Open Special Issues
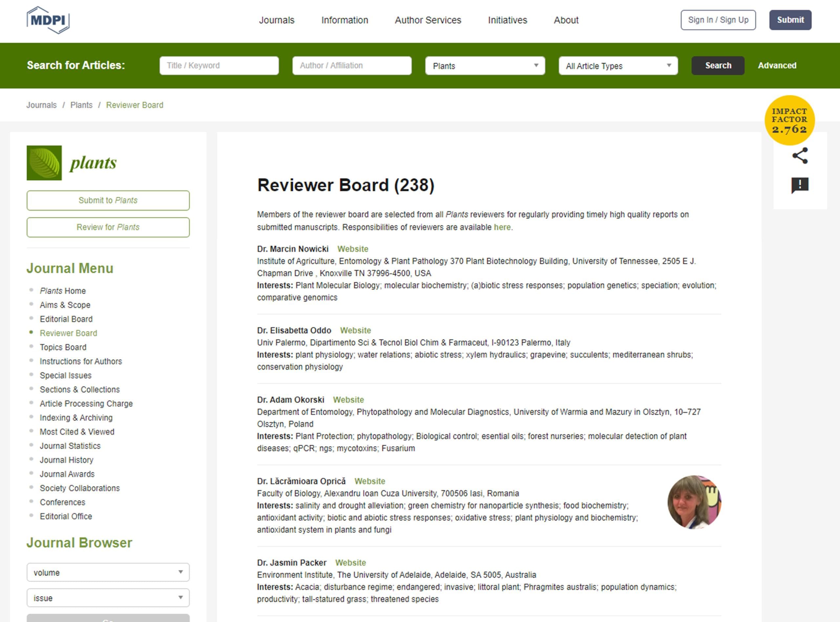Viewport: 840px width, 622px height. click(66, 375)
